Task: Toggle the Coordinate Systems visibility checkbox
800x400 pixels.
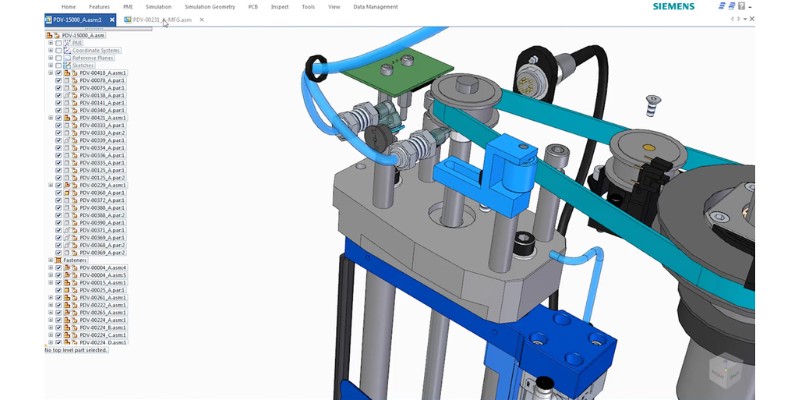Action: 59,51
